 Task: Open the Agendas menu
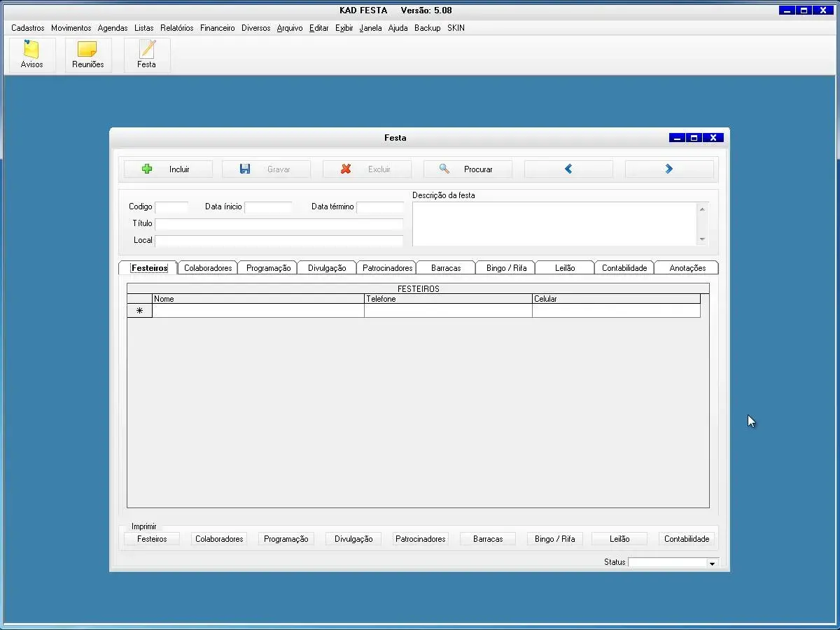pyautogui.click(x=113, y=28)
